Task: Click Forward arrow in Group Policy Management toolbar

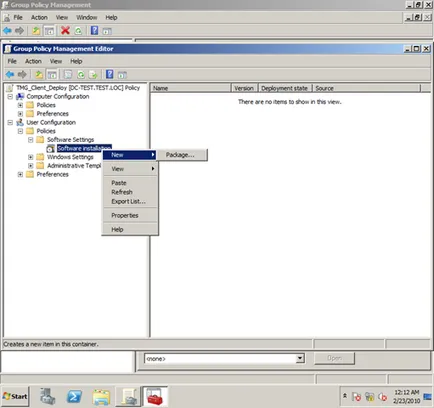Action: (x=19, y=31)
